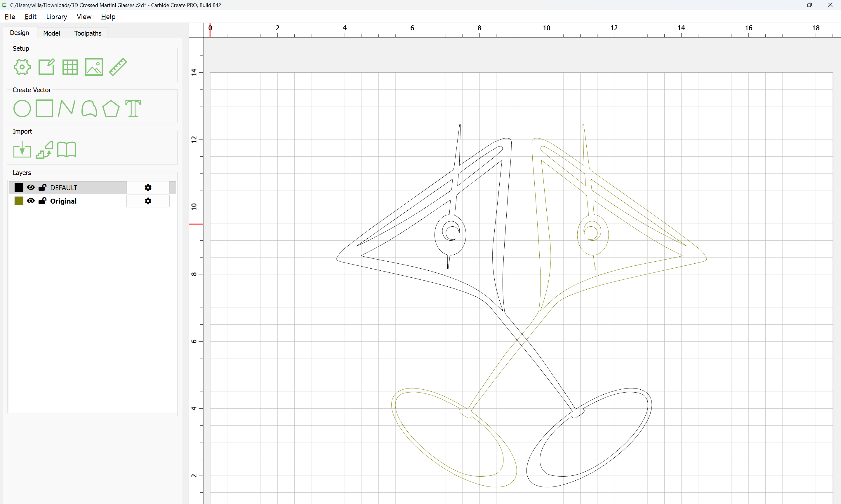The height and width of the screenshot is (504, 841).
Task: Open settings gear for Original layer
Action: tap(148, 201)
